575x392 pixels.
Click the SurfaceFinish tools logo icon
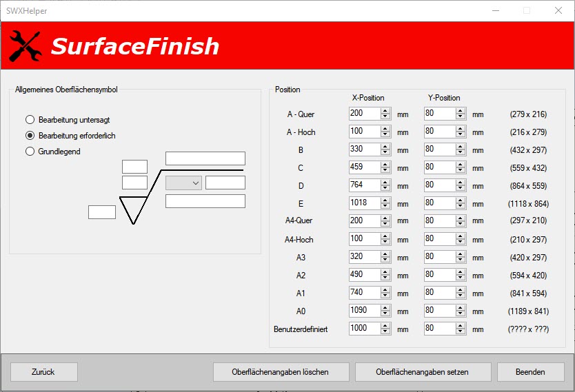coord(25,46)
